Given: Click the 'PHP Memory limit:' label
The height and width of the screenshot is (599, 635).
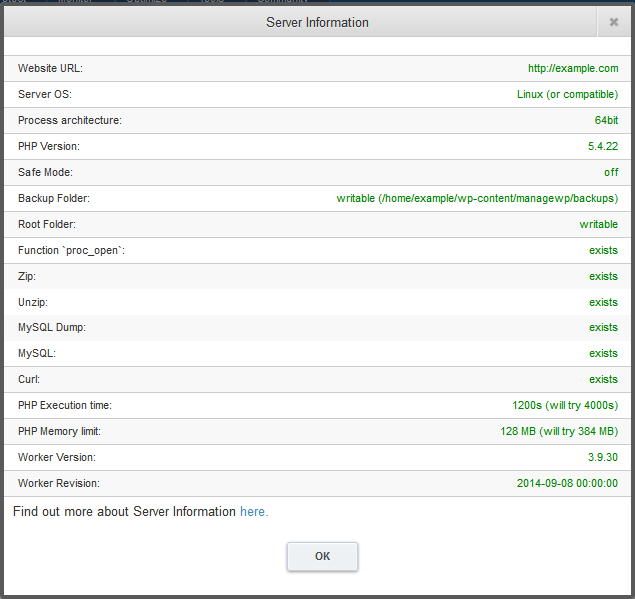Looking at the screenshot, I should coord(59,431).
